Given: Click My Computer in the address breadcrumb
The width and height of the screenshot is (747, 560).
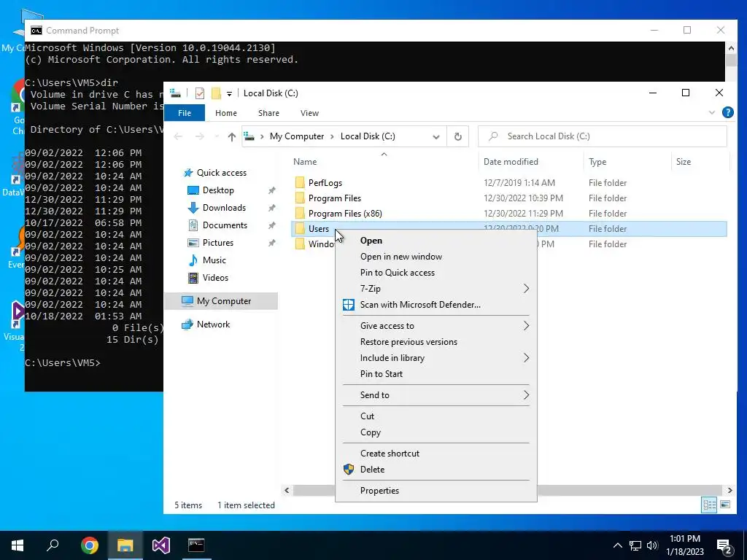Looking at the screenshot, I should point(297,136).
